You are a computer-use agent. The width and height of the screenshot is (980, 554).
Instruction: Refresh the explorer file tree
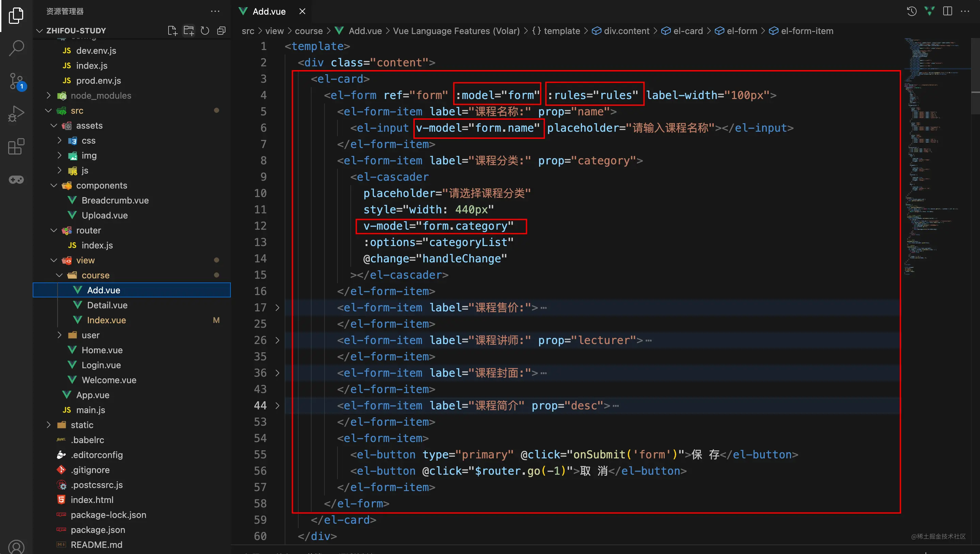205,30
